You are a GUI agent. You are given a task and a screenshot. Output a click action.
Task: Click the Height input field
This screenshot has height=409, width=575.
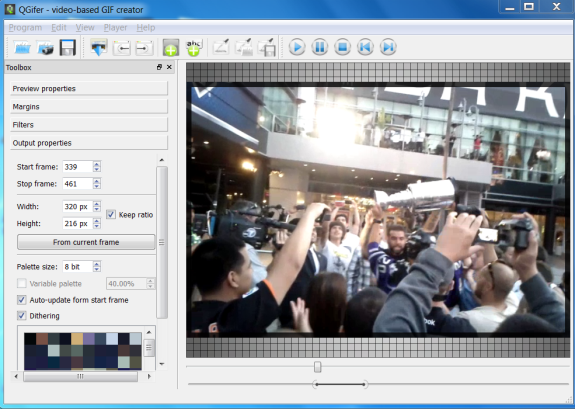[x=78, y=223]
